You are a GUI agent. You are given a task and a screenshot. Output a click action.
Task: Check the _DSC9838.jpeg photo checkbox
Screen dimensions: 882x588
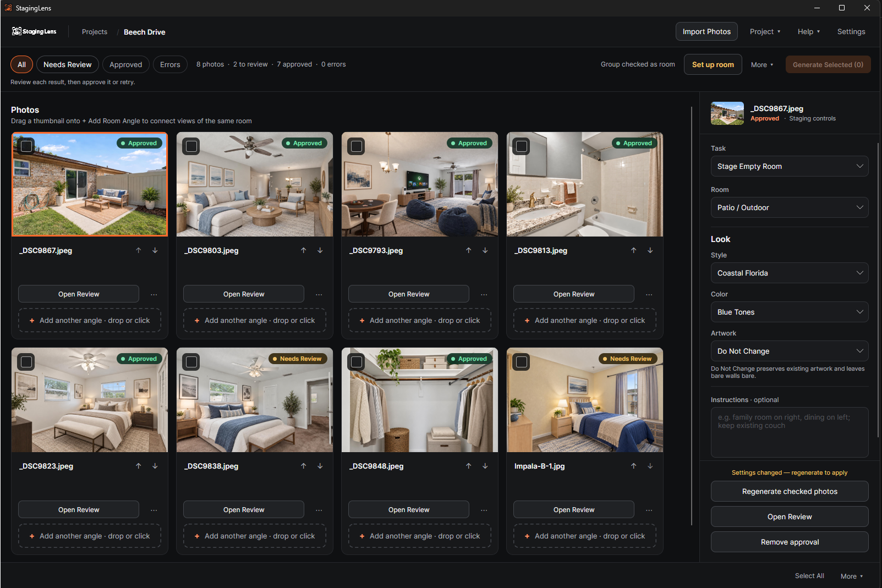[x=191, y=362]
